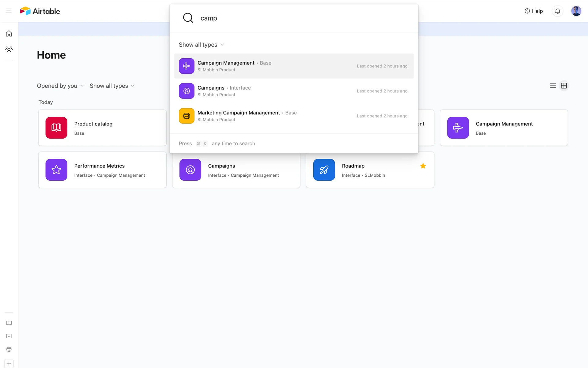Click the Templates book icon in sidebar
Image resolution: width=588 pixels, height=368 pixels.
[x=9, y=323]
